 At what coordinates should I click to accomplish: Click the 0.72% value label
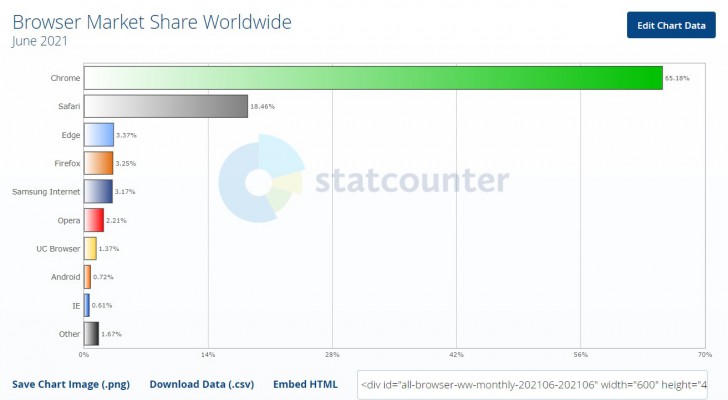coord(103,277)
